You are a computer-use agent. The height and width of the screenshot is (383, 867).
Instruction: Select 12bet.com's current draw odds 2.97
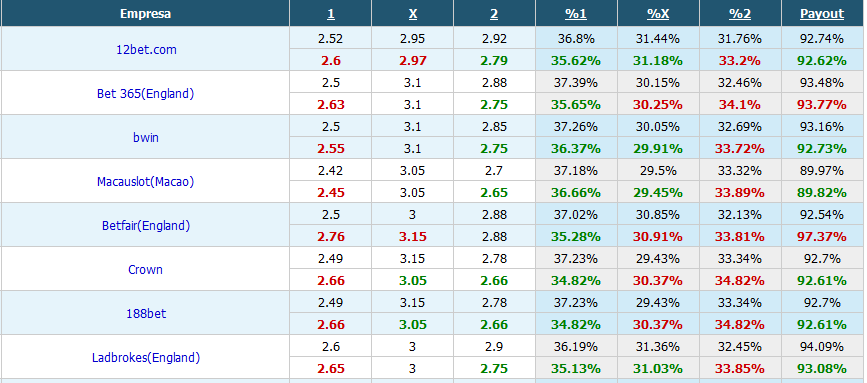(x=412, y=60)
